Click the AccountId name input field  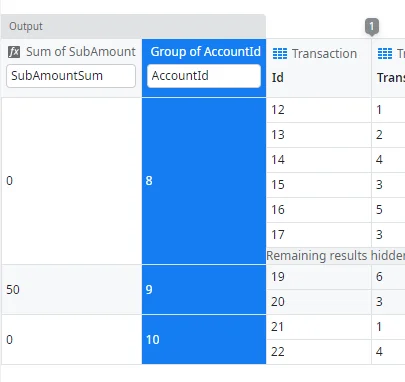204,76
